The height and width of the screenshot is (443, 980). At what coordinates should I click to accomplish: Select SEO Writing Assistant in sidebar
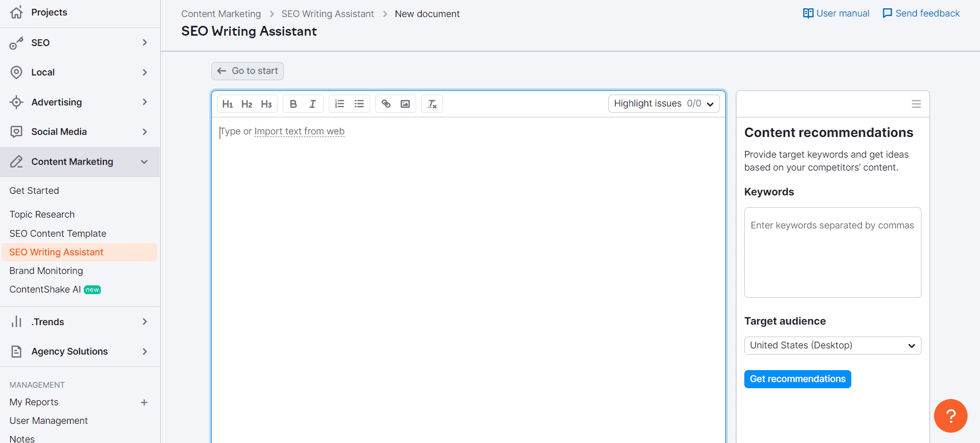coord(79,252)
